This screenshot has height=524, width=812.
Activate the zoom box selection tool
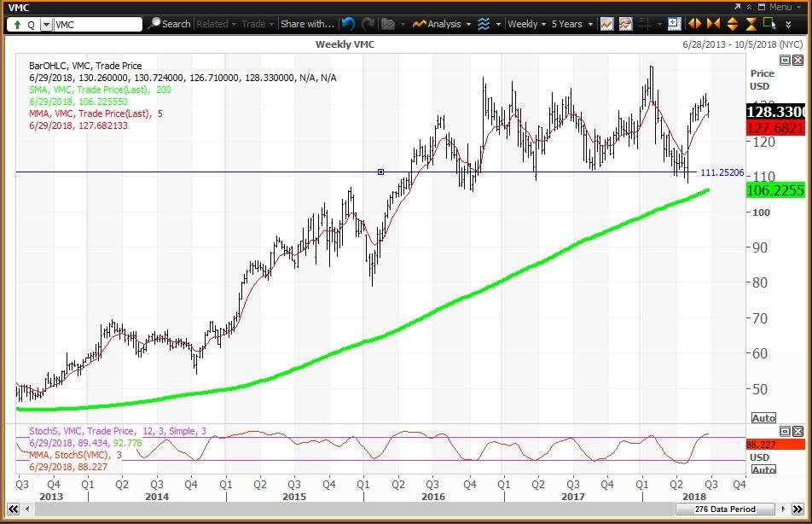[x=768, y=24]
